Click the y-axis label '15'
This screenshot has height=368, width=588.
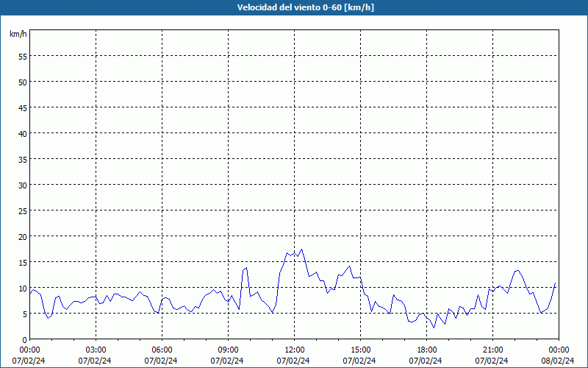click(x=23, y=262)
